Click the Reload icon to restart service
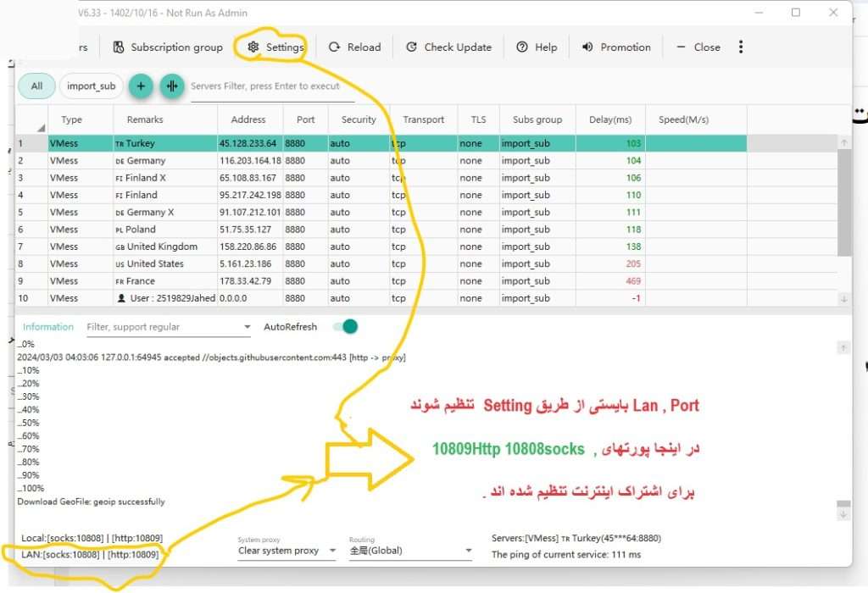The width and height of the screenshot is (868, 593). click(x=333, y=47)
